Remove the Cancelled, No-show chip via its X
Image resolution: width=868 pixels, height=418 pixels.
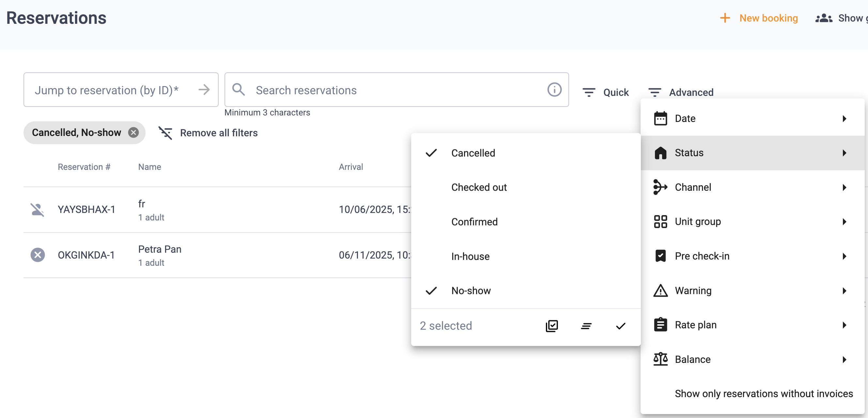[x=133, y=132]
